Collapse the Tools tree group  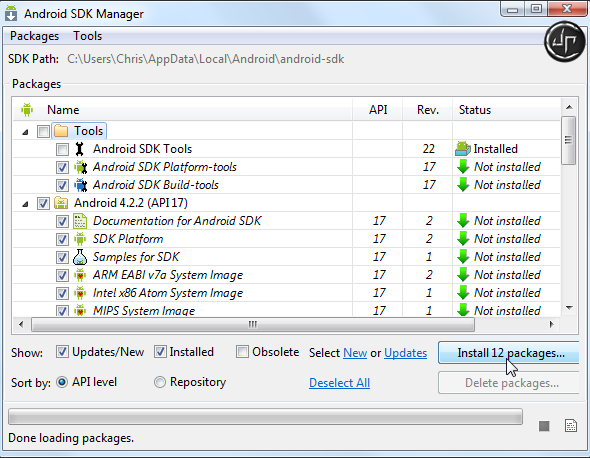[x=25, y=132]
